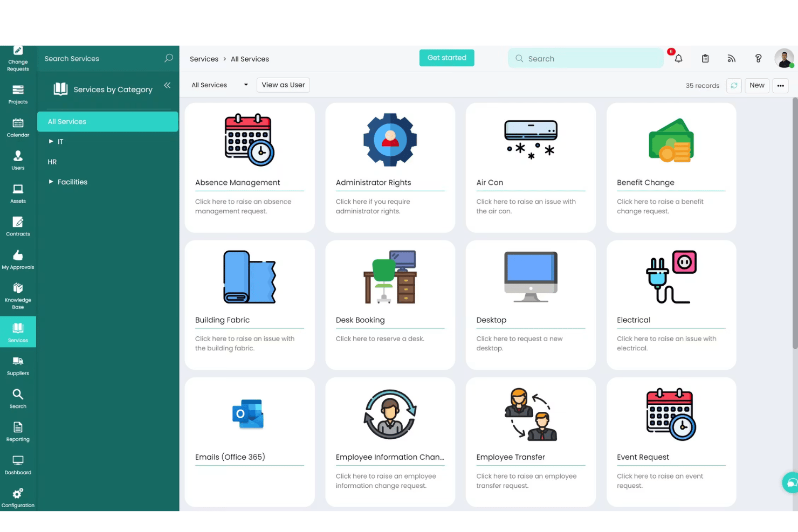Open the All Services view dropdown
The width and height of the screenshot is (798, 532).
[x=219, y=85]
